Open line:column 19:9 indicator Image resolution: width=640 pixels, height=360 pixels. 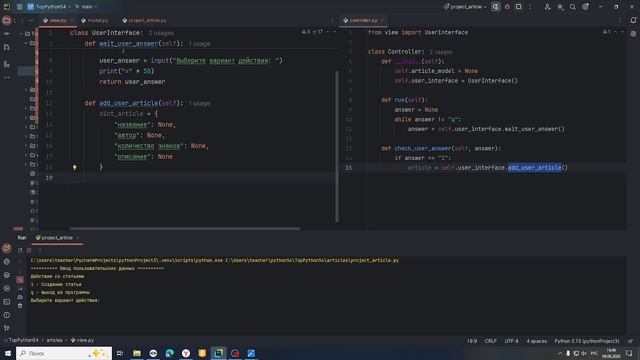[x=471, y=341]
